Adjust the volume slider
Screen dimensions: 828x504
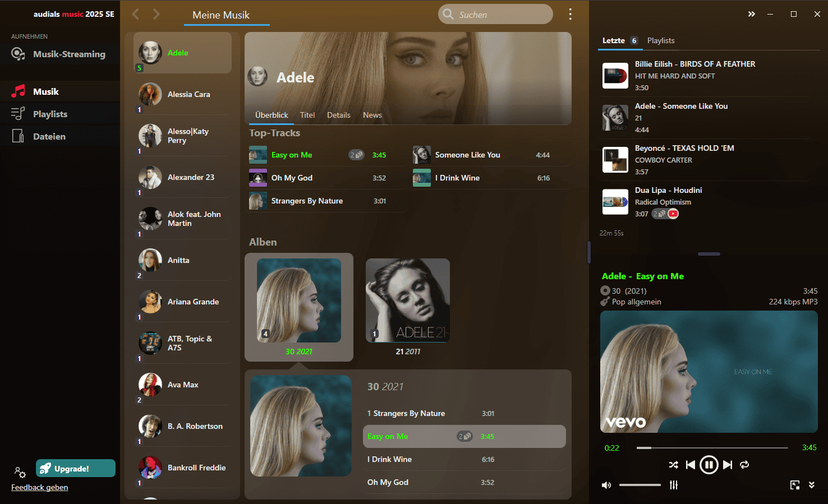coord(640,485)
